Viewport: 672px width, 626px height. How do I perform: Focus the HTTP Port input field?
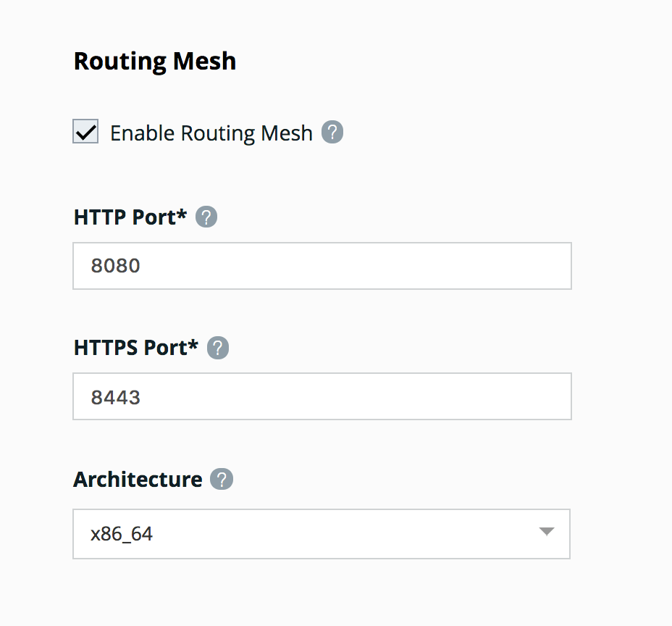322,266
